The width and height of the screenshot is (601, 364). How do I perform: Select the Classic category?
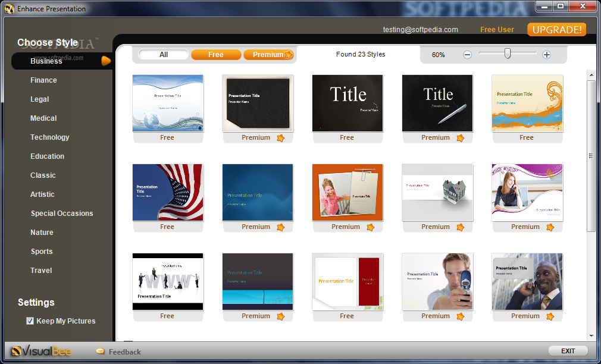pyautogui.click(x=43, y=175)
